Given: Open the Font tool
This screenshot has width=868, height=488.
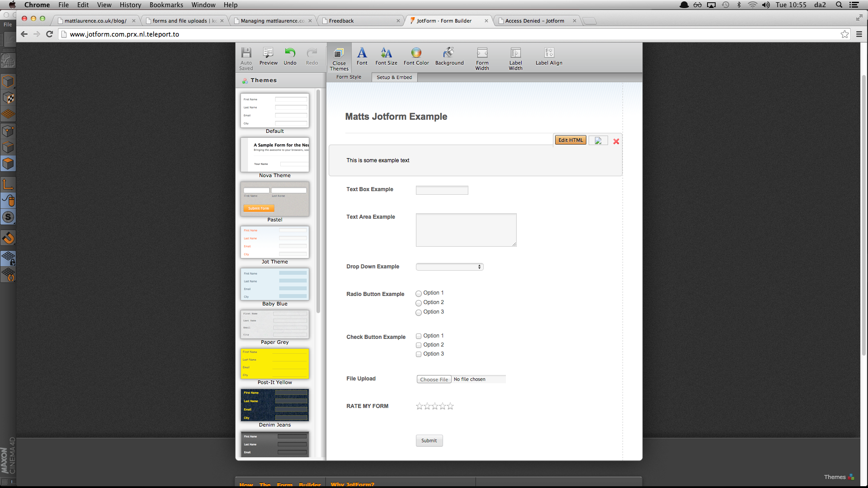Looking at the screenshot, I should click(x=362, y=53).
